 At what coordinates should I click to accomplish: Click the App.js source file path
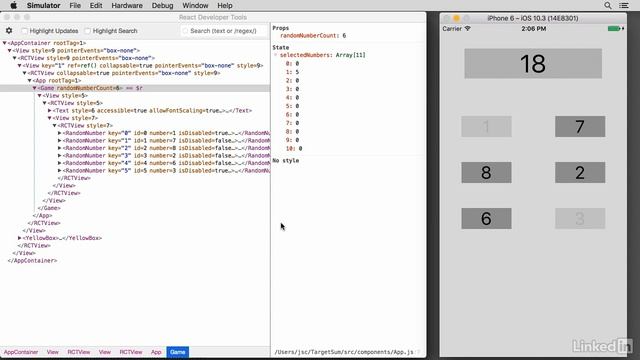pyautogui.click(x=344, y=352)
